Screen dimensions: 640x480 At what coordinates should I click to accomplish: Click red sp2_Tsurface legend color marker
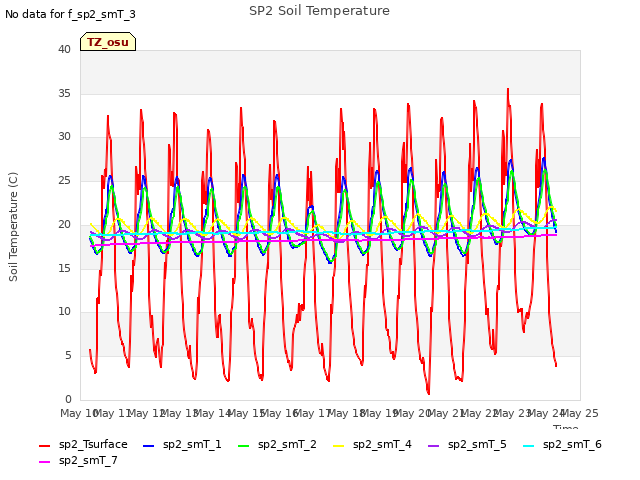pos(44,446)
